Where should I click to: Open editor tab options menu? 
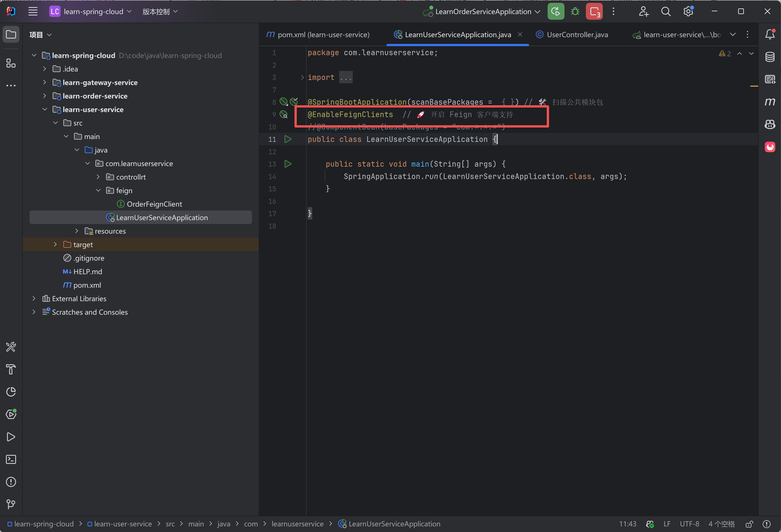click(x=747, y=34)
